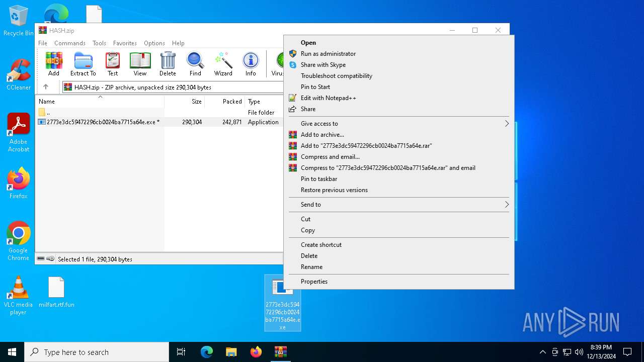Viewport: 644px width, 362px height.
Task: Click the Delete trash can toolbar icon
Action: pyautogui.click(x=168, y=64)
